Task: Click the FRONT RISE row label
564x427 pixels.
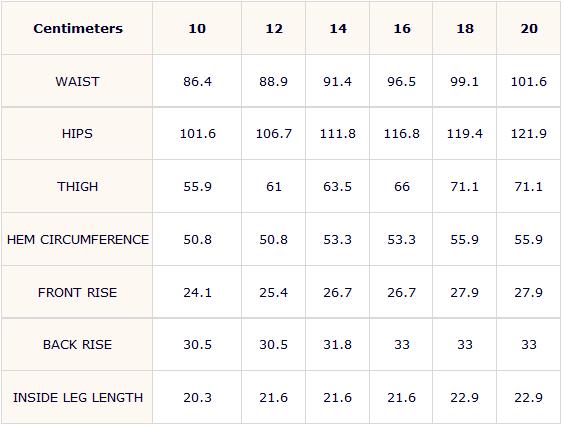Action: coord(77,292)
